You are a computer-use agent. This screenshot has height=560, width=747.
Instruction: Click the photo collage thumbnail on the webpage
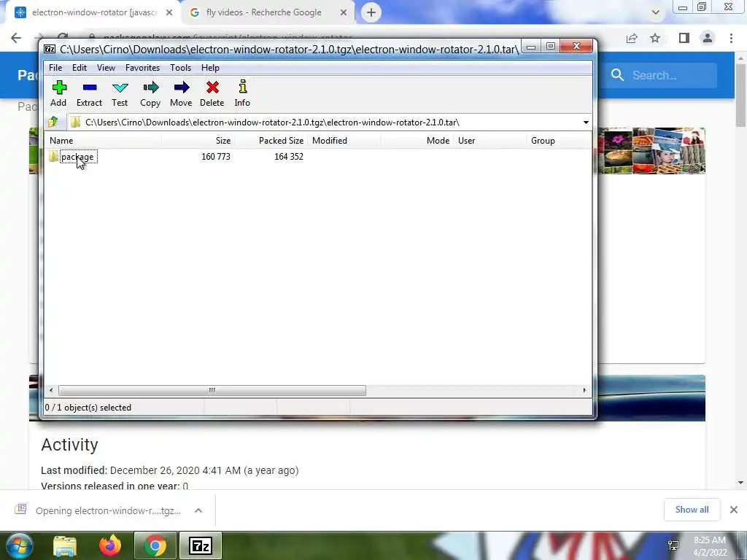(x=651, y=150)
